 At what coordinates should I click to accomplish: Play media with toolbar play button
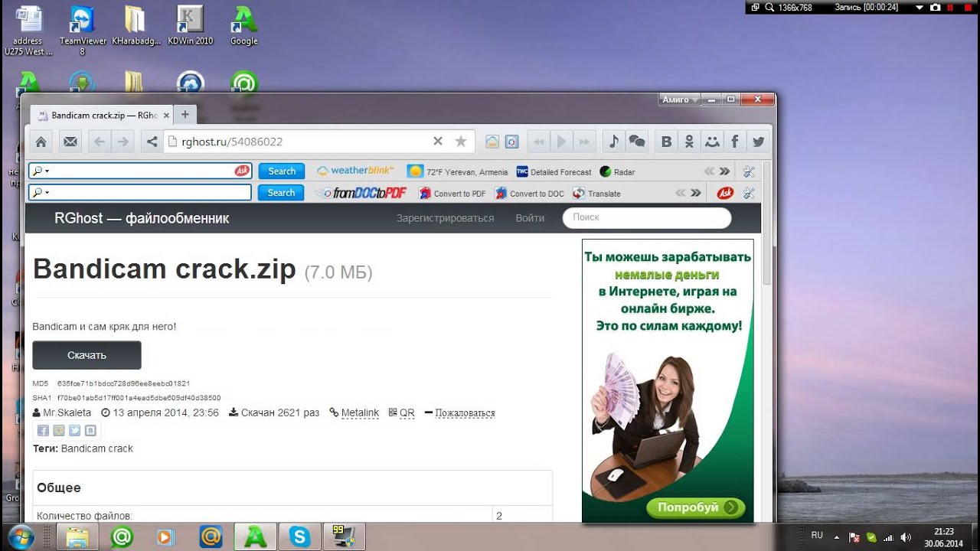click(x=562, y=142)
